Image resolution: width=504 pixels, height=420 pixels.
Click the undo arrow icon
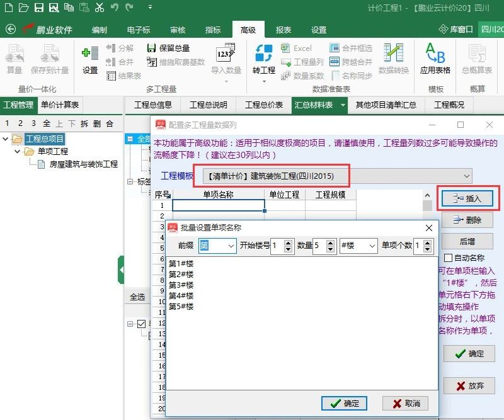point(115,8)
